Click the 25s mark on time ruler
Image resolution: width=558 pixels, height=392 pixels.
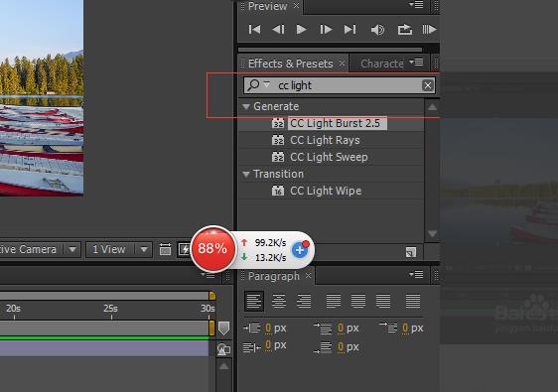tap(110, 308)
